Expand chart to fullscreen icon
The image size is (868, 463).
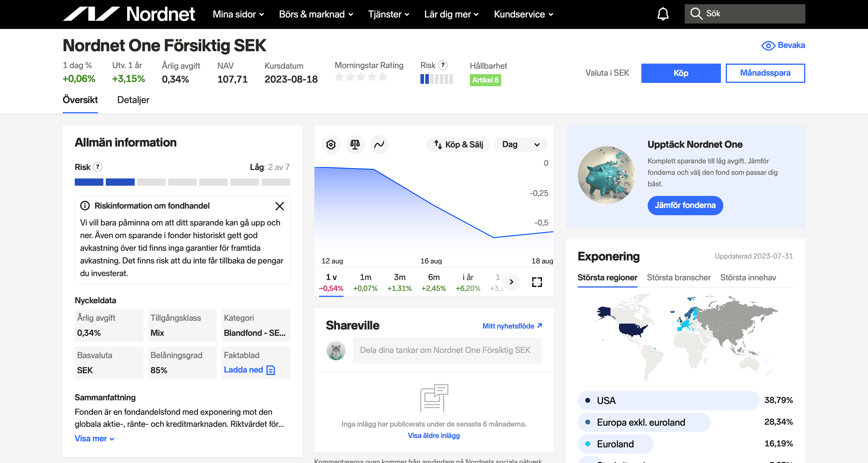[x=537, y=282]
